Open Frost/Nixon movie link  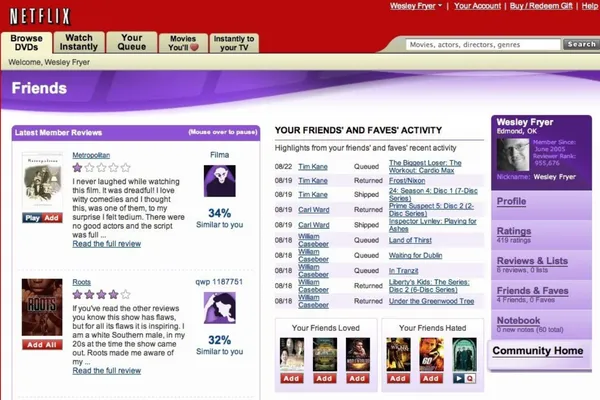407,180
